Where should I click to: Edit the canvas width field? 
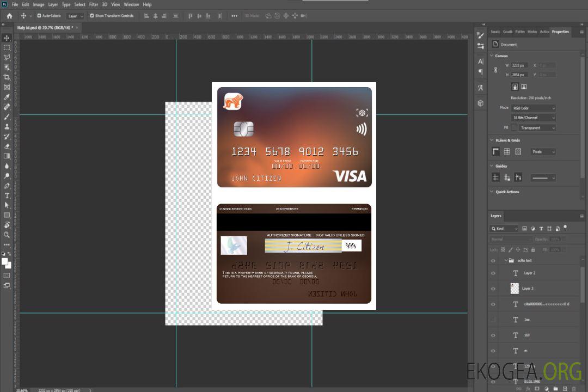[519, 65]
